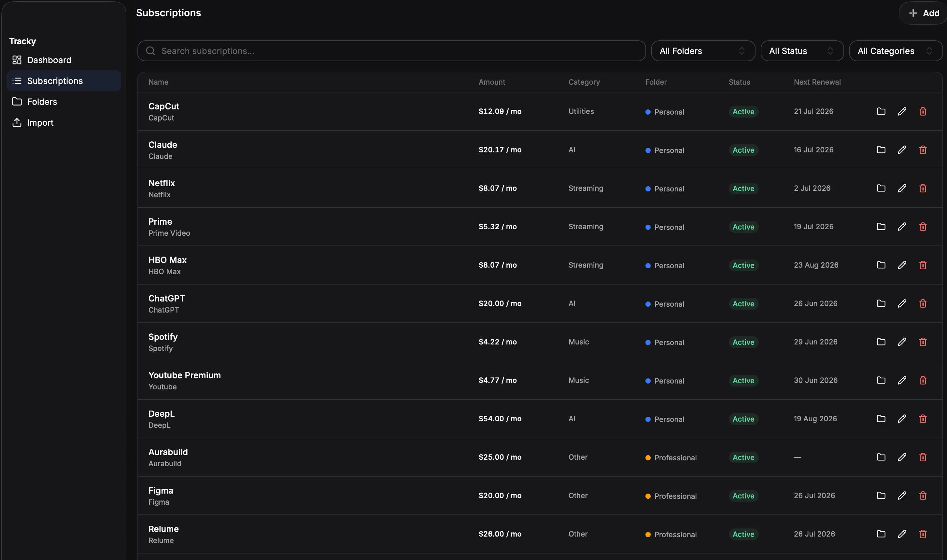The height and width of the screenshot is (560, 947).
Task: Click the Prime Video subscription name
Action: [169, 233]
